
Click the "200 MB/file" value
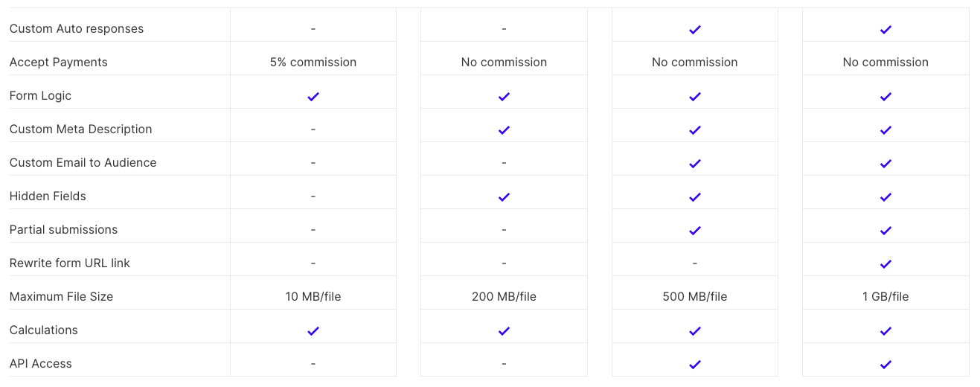tap(504, 296)
